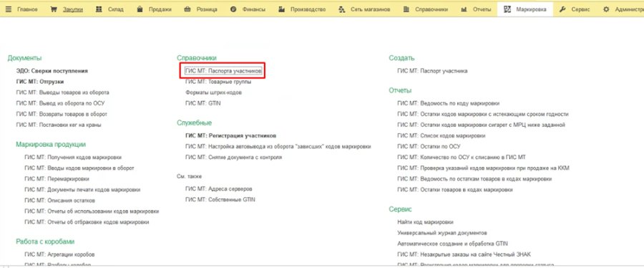Open report ГИС МТ: Остатки товаров в кодах маркировки
This screenshot has height=268, width=644.
(x=455, y=189)
